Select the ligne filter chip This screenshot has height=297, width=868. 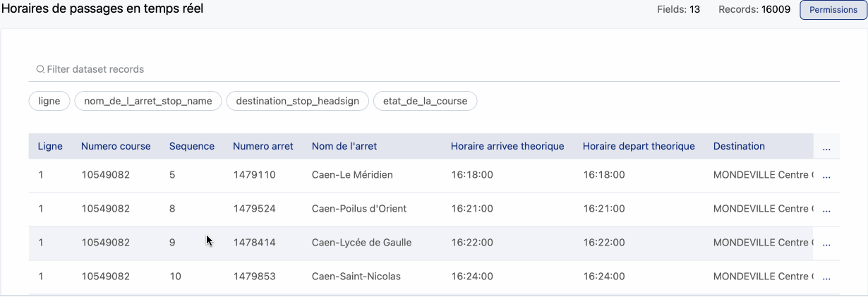49,101
